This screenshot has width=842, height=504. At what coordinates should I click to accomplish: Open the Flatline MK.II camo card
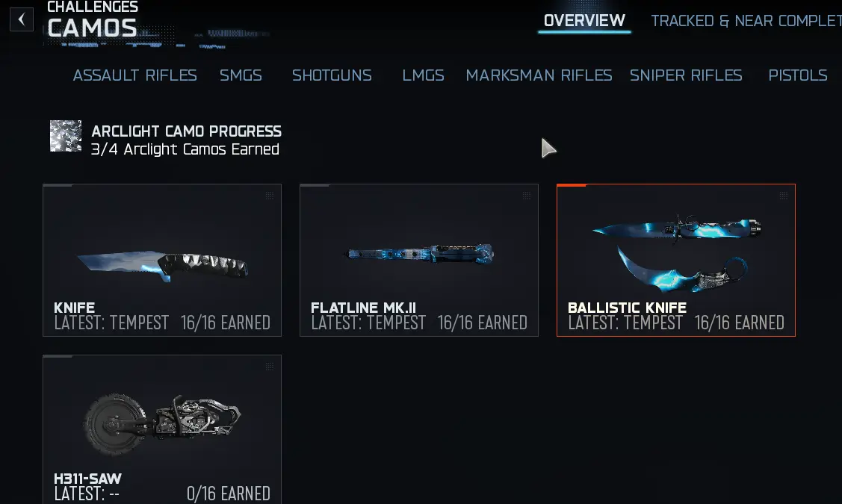[419, 261]
